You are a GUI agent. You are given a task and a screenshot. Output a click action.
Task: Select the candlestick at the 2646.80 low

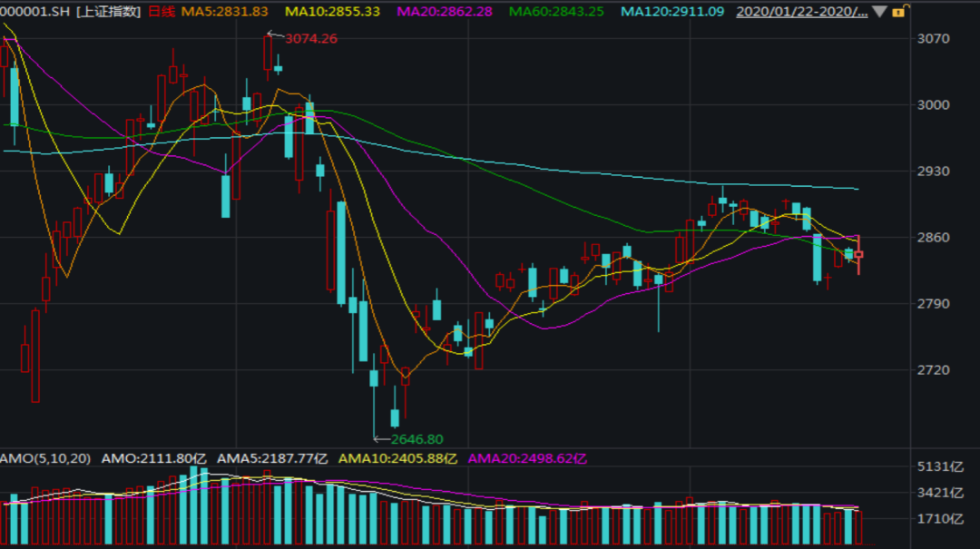coord(374,395)
